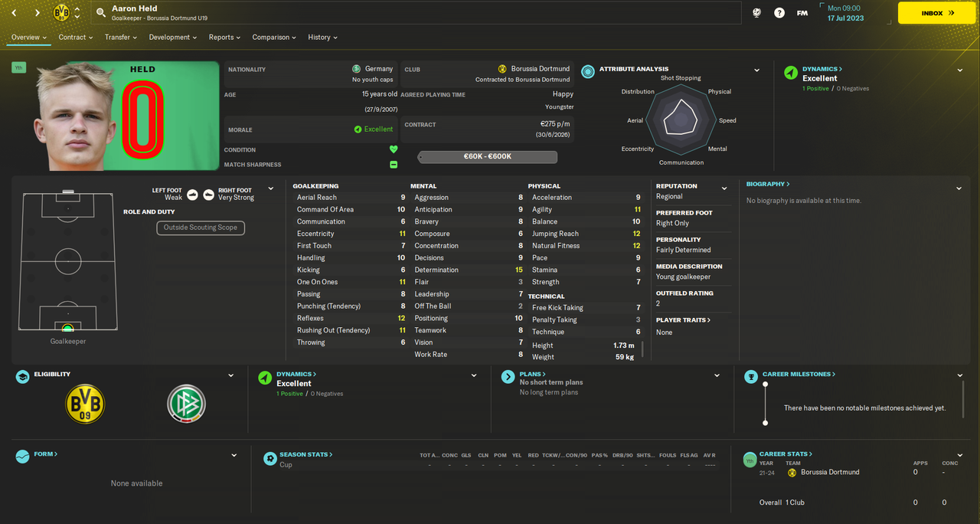Screen dimensions: 980x524
Task: Expand the Career Stats panel dropdown
Action: [x=960, y=457]
